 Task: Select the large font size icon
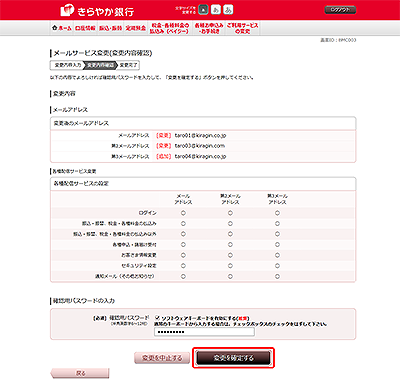point(228,10)
